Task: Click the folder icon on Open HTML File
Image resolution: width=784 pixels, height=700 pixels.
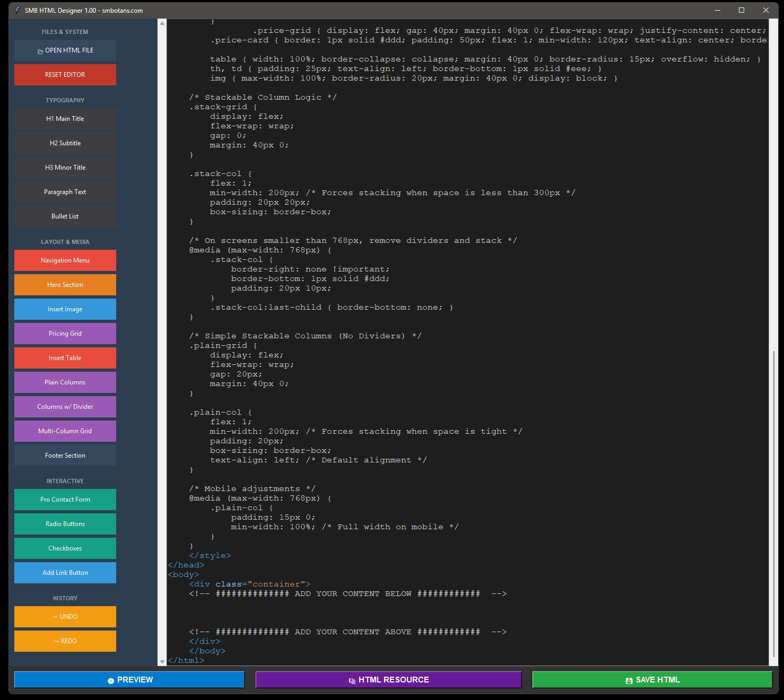Action: pyautogui.click(x=40, y=51)
